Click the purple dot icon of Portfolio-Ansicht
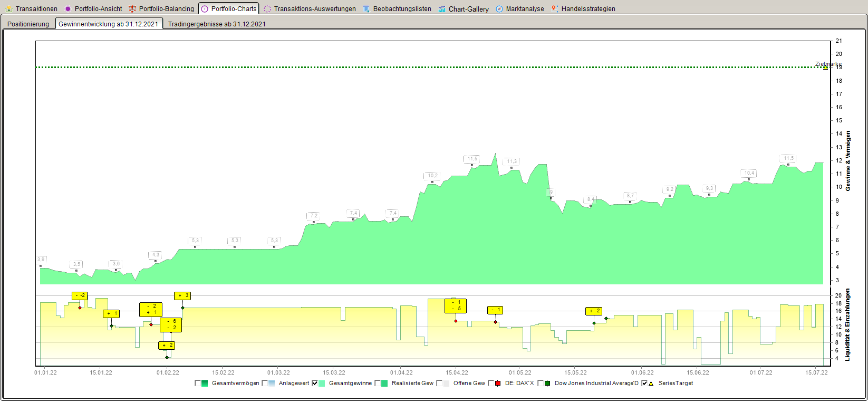 (x=67, y=9)
